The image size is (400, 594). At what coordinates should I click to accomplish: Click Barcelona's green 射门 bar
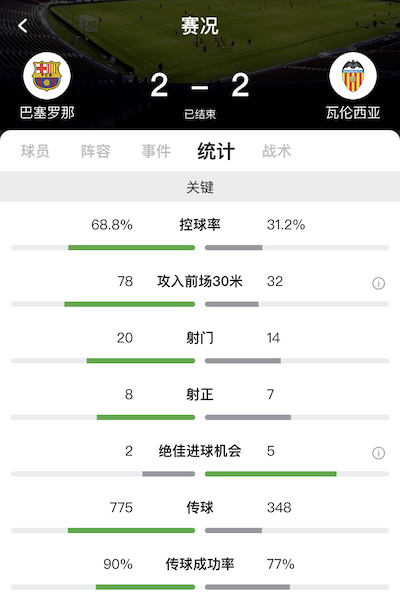point(141,361)
